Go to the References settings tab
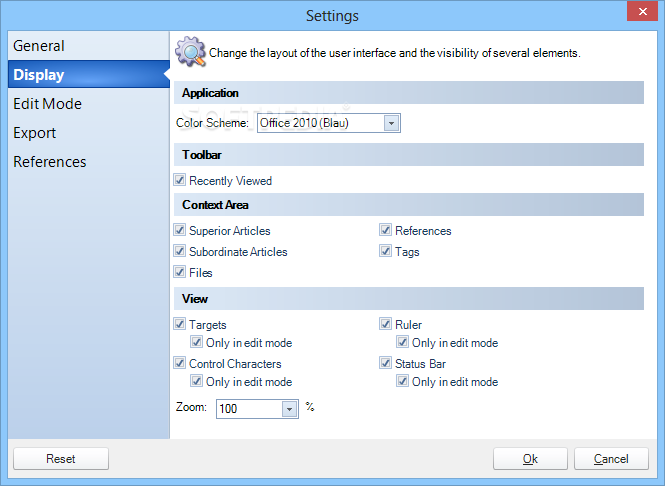 (x=88, y=162)
